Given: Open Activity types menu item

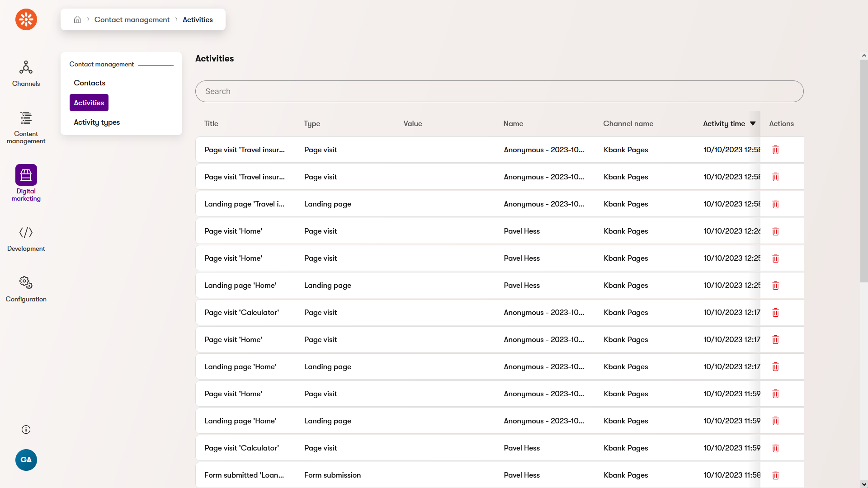Looking at the screenshot, I should [97, 122].
